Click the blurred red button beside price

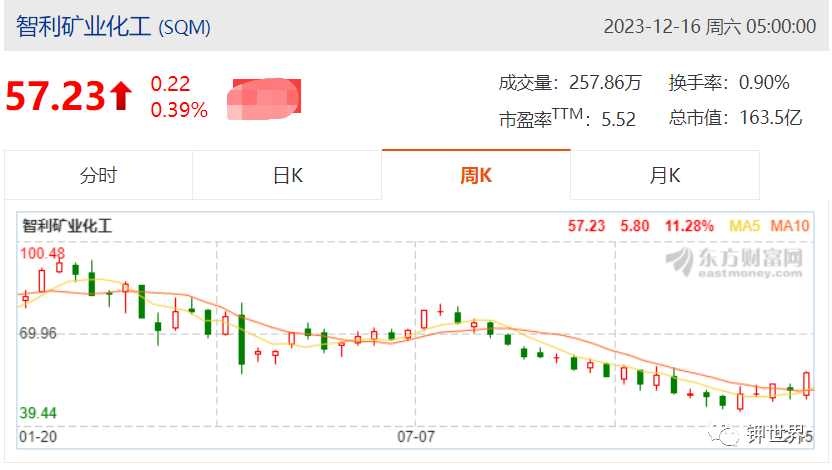click(264, 99)
